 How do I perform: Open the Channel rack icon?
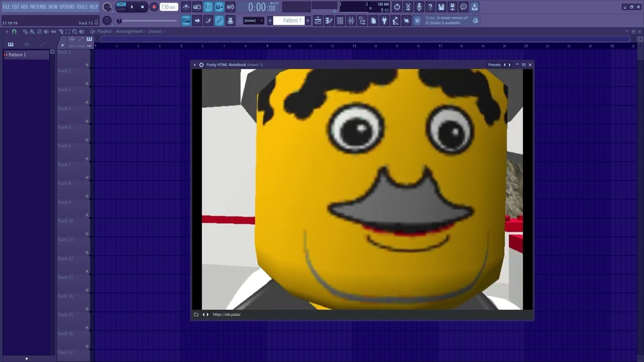click(x=340, y=21)
